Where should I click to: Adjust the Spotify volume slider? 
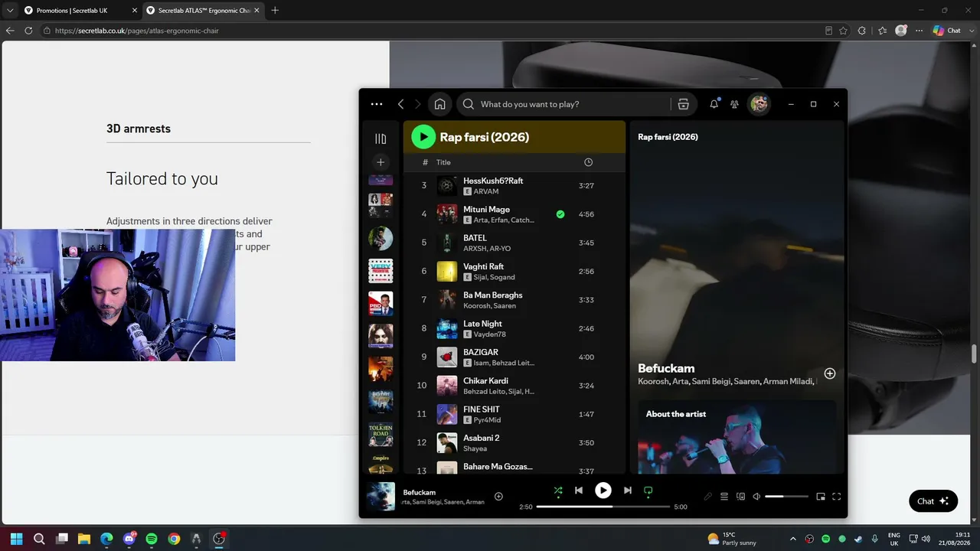point(786,497)
